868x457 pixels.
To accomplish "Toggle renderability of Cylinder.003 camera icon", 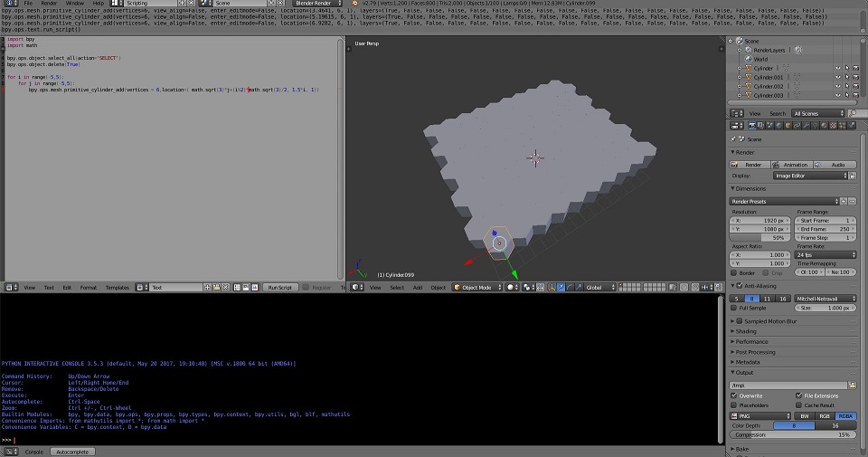I will (x=856, y=95).
